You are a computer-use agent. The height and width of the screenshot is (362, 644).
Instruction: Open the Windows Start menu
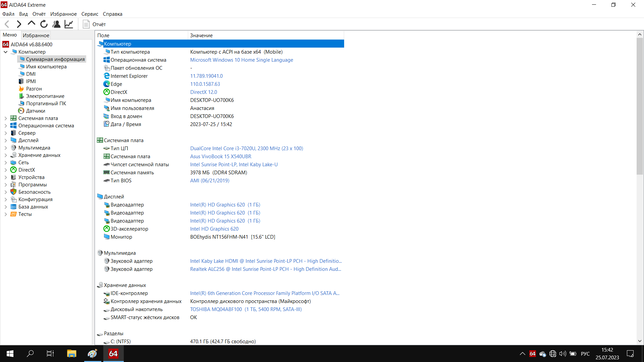(10, 354)
